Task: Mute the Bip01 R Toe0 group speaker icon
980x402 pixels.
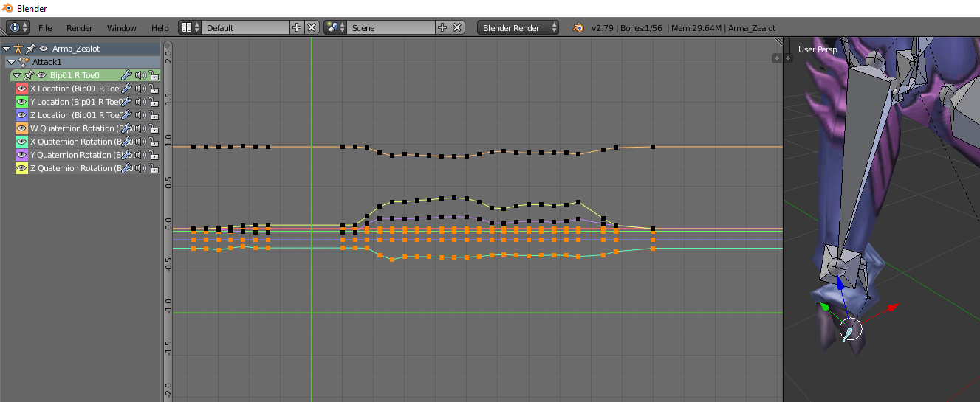Action: pyautogui.click(x=140, y=75)
